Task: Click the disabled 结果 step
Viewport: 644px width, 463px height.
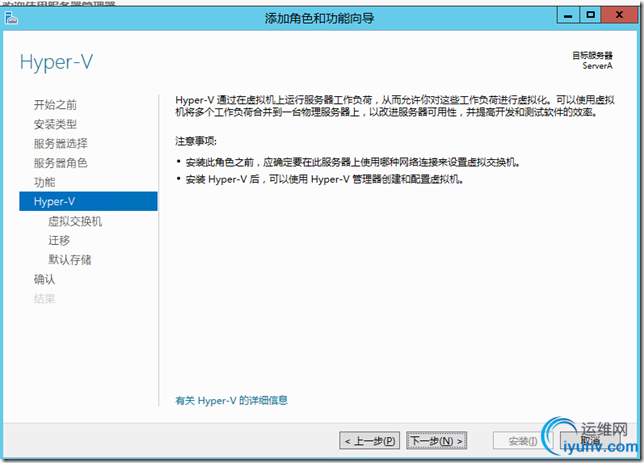Action: [x=44, y=299]
